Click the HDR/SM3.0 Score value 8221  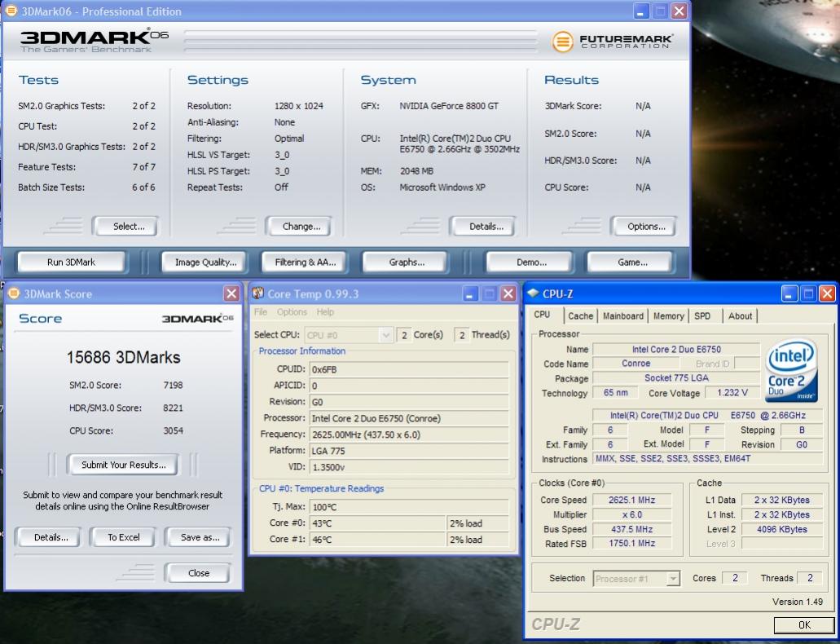[173, 408]
